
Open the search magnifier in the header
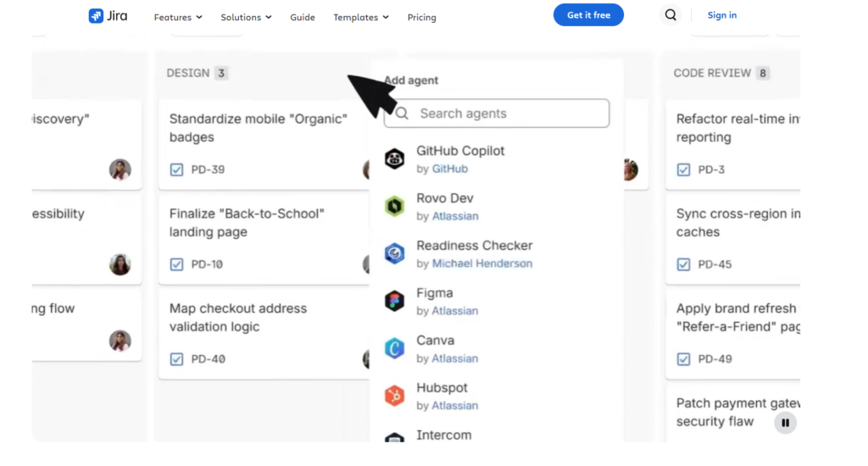tap(670, 15)
